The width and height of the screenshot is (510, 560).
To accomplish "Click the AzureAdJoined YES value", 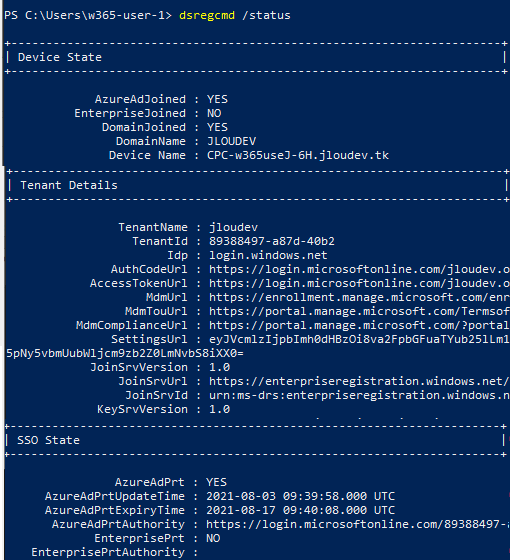I will 217,99.
